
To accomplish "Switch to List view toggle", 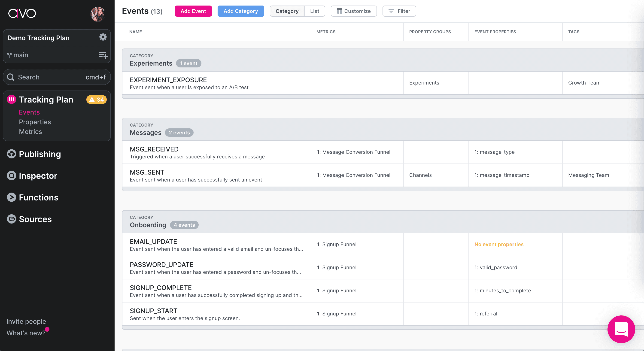I will pyautogui.click(x=315, y=11).
